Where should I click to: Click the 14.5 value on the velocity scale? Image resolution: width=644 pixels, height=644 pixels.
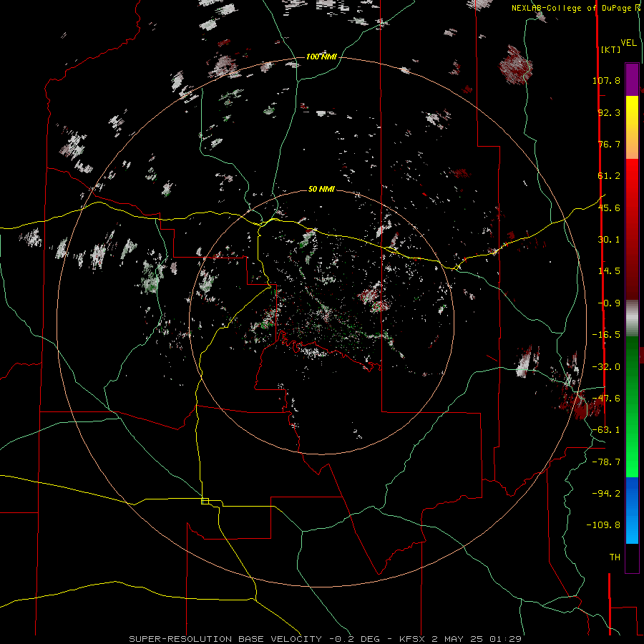pos(609,271)
